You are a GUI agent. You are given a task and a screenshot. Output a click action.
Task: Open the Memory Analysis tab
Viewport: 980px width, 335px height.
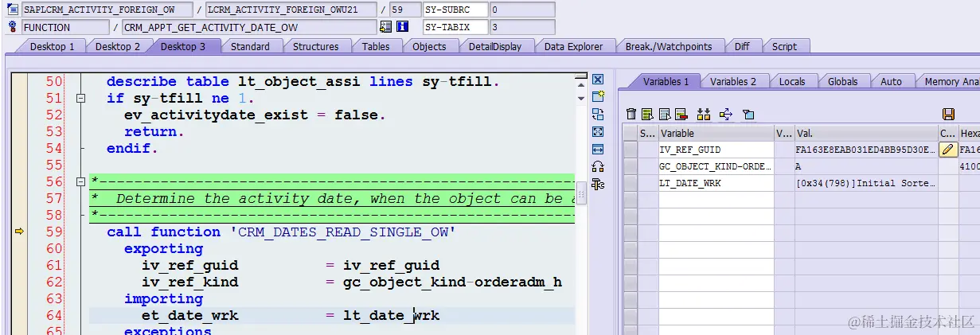click(x=949, y=81)
